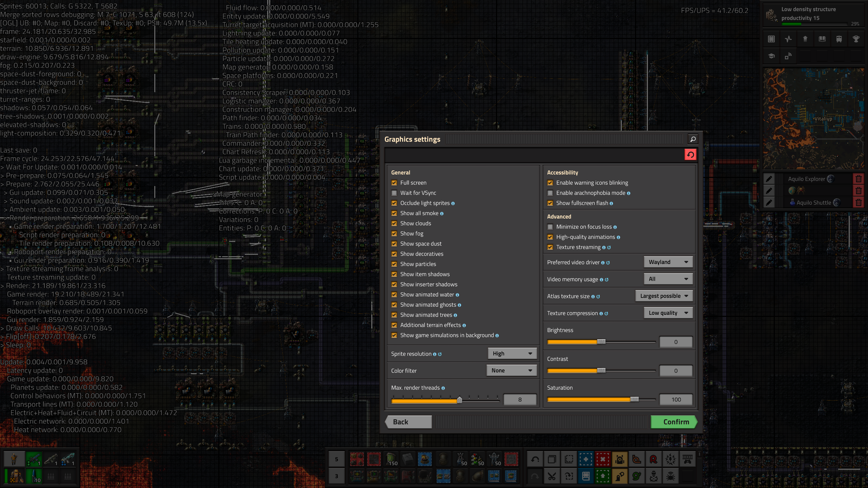Click quickbar row selector 5
Image resolution: width=868 pixels, height=488 pixels.
click(x=336, y=459)
